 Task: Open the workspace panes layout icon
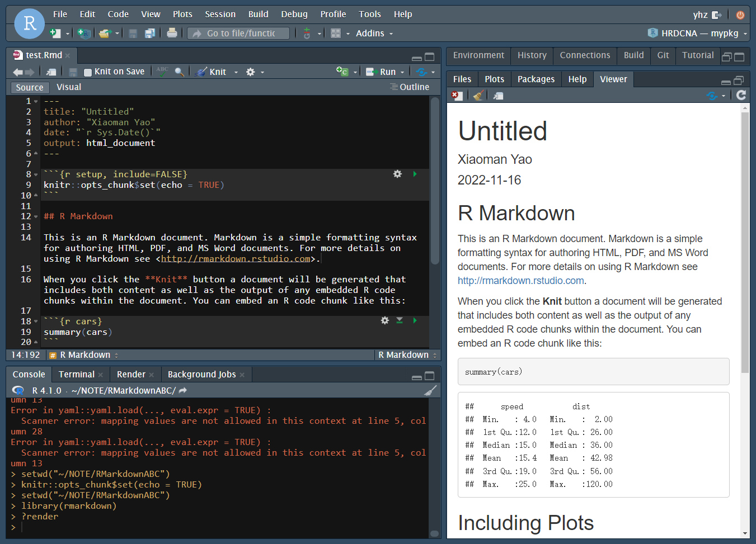pos(336,34)
